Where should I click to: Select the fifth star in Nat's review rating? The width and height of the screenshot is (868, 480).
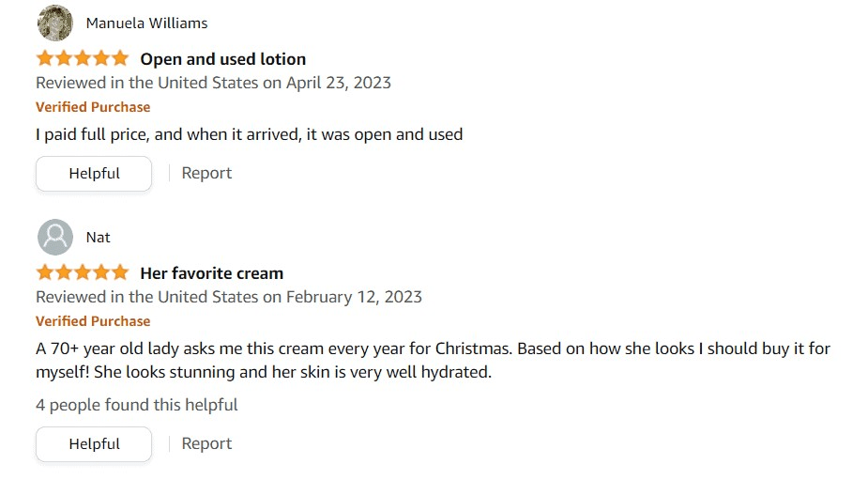119,272
